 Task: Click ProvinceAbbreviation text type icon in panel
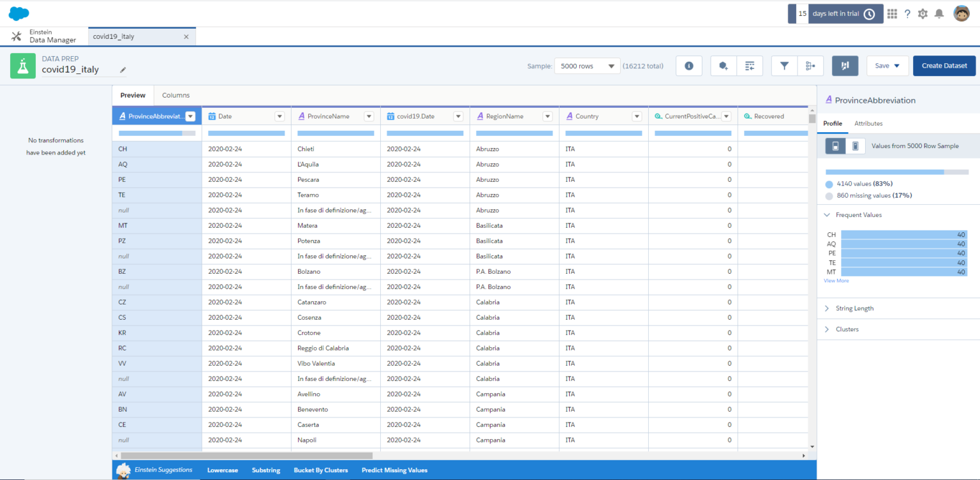829,100
